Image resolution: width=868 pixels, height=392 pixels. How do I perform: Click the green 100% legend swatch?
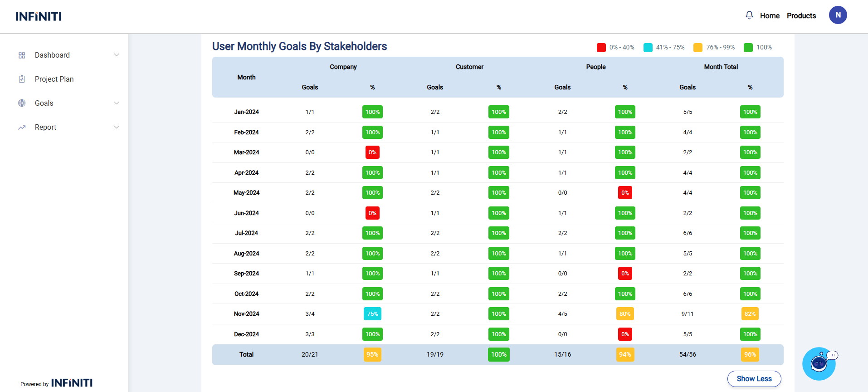tap(748, 48)
